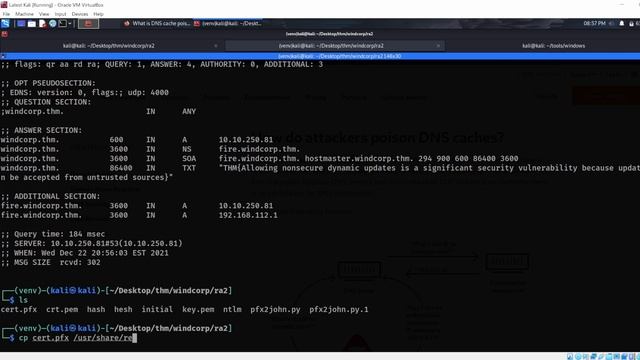Image resolution: width=640 pixels, height=360 pixels.
Task: Select the highlighted workspace button in panel
Action: coord(88,24)
